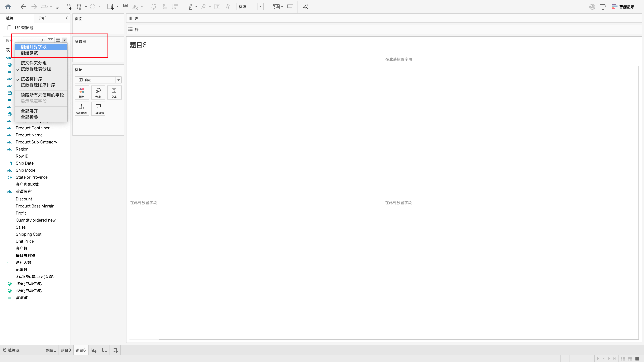Image resolution: width=644 pixels, height=362 pixels.
Task: Click the undo back arrow
Action: click(23, 7)
